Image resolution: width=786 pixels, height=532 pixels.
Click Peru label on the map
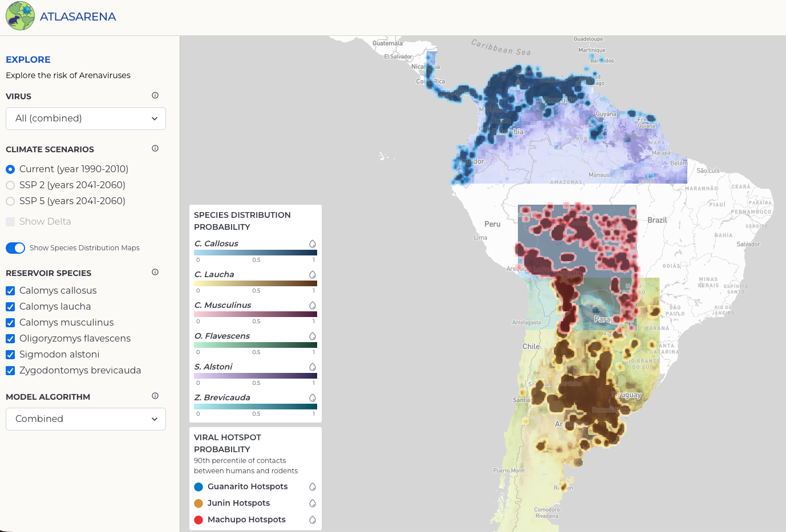click(x=492, y=224)
